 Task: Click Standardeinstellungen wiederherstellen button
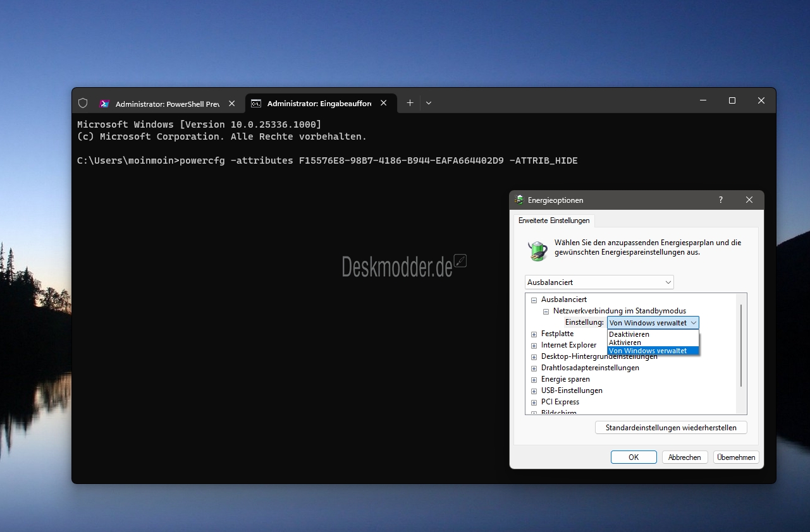(671, 428)
